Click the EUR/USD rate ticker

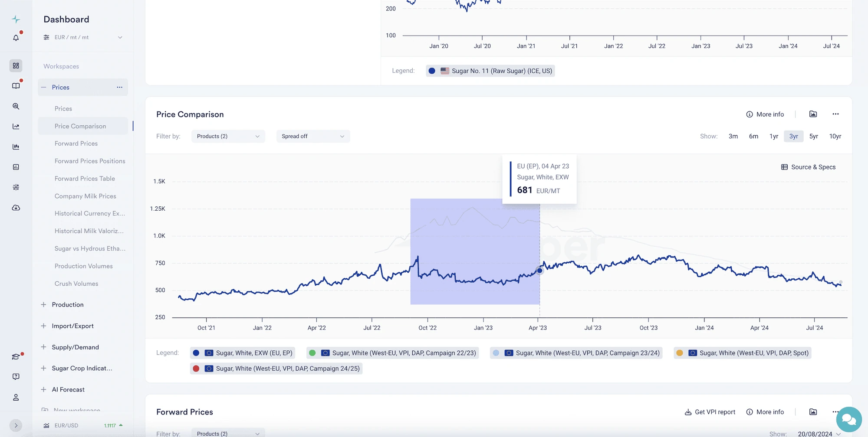click(82, 425)
